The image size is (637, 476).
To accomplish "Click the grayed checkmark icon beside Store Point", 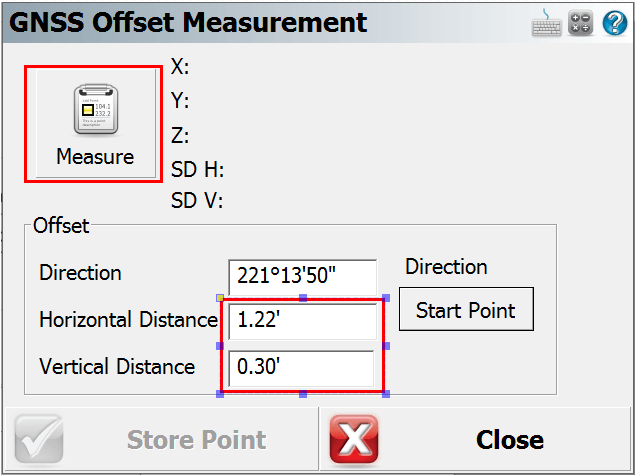I will (39, 439).
